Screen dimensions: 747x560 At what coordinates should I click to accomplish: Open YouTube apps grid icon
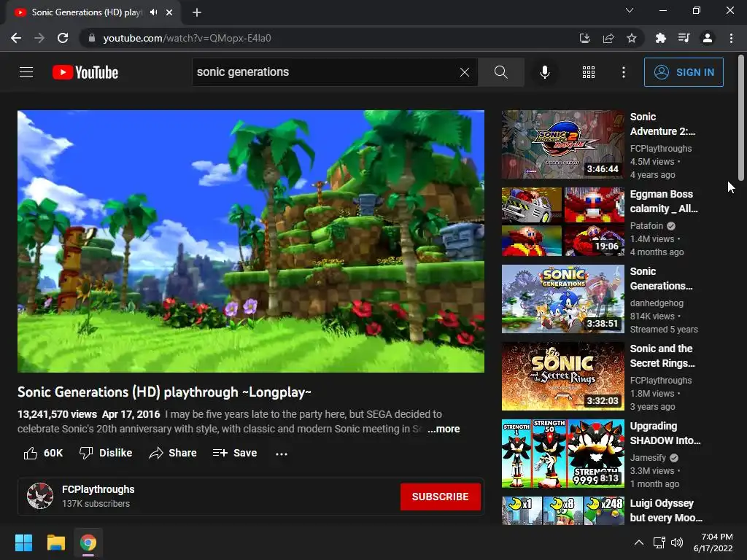click(589, 72)
